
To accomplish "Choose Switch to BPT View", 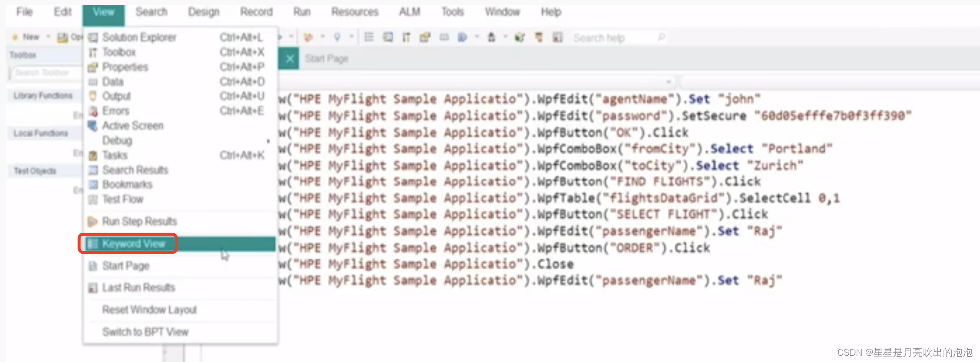I will 180,332.
